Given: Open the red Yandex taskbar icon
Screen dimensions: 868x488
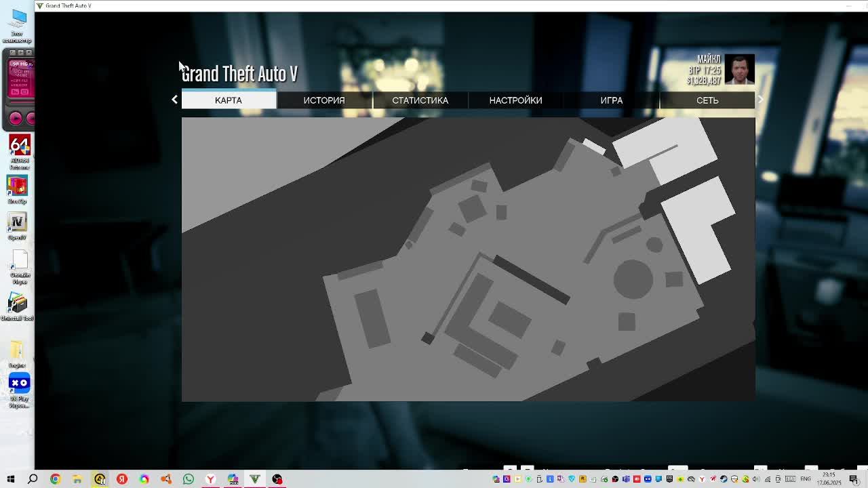Looking at the screenshot, I should pos(122,479).
